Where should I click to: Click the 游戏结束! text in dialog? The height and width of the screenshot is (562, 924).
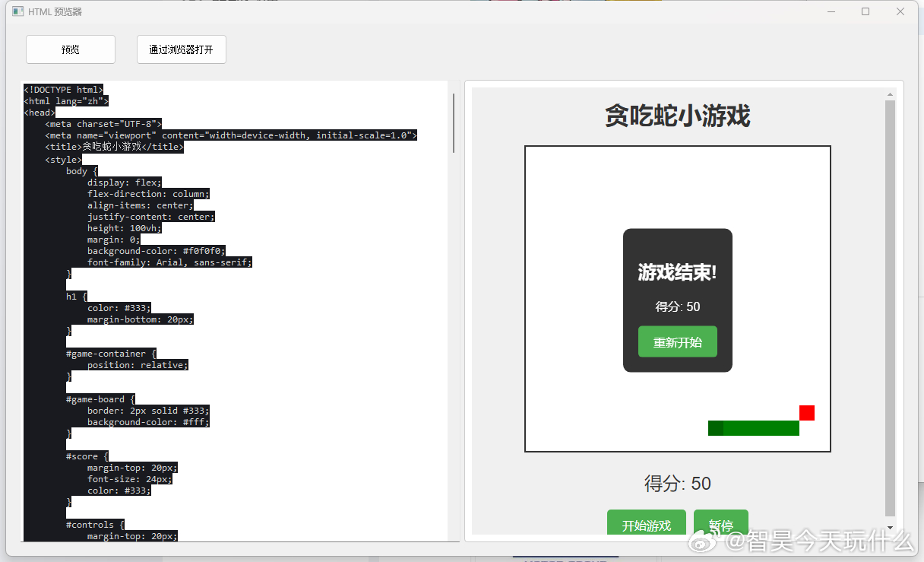coord(678,272)
